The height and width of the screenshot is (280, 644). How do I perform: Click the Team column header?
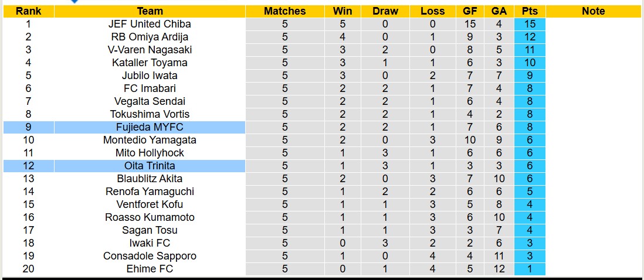(150, 11)
